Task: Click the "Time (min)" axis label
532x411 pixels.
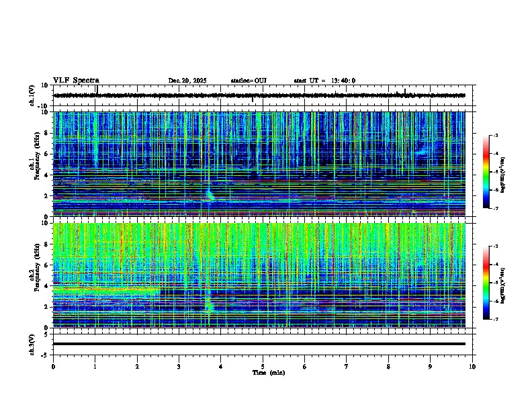Action: 269,373
